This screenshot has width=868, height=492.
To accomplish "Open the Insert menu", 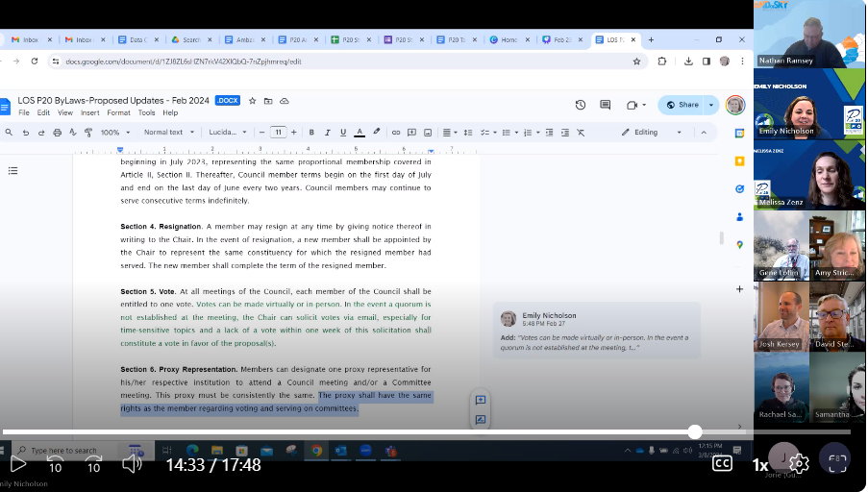I will click(89, 112).
